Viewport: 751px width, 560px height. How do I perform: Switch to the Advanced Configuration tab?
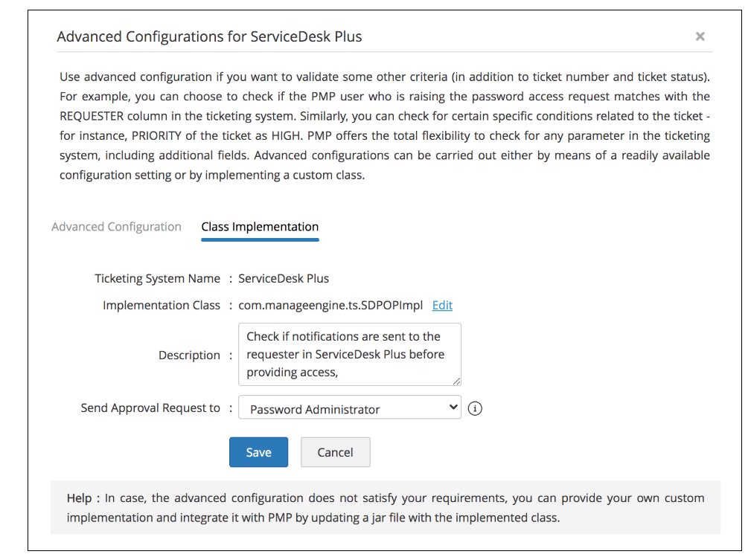[x=116, y=227]
